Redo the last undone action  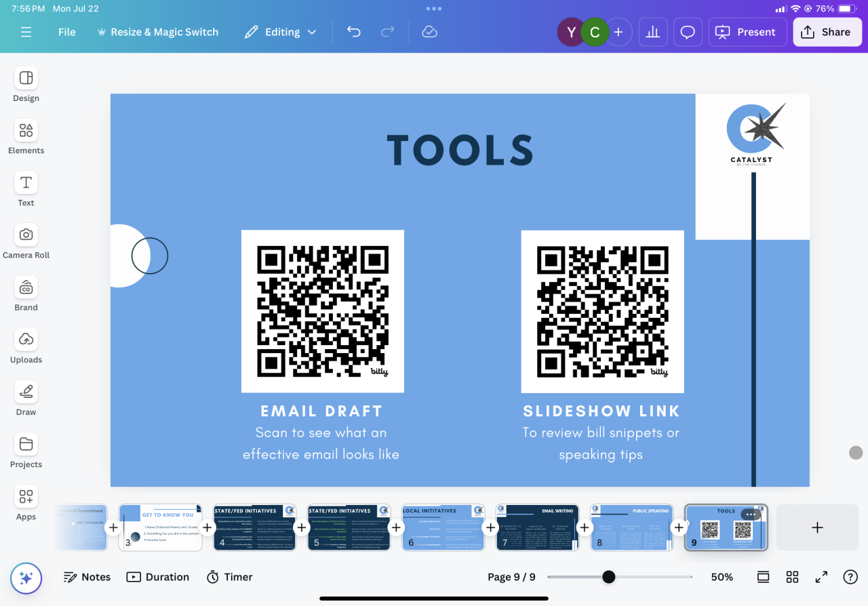[388, 32]
